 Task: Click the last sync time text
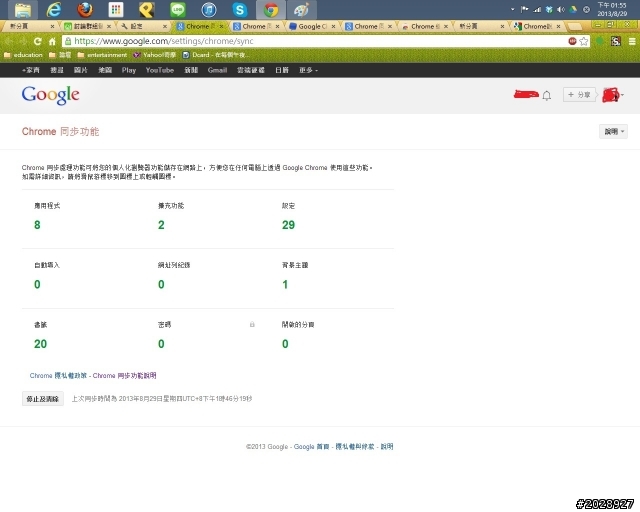[162, 399]
